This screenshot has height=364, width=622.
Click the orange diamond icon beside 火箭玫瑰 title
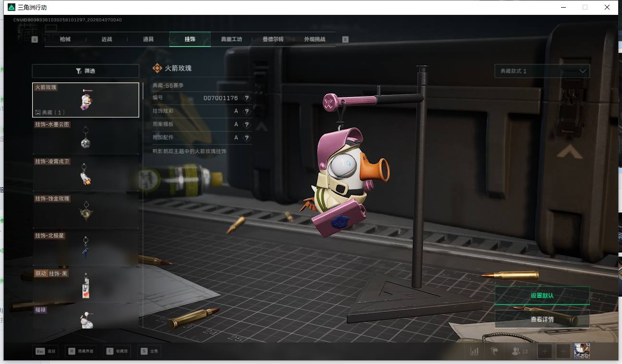pyautogui.click(x=157, y=68)
